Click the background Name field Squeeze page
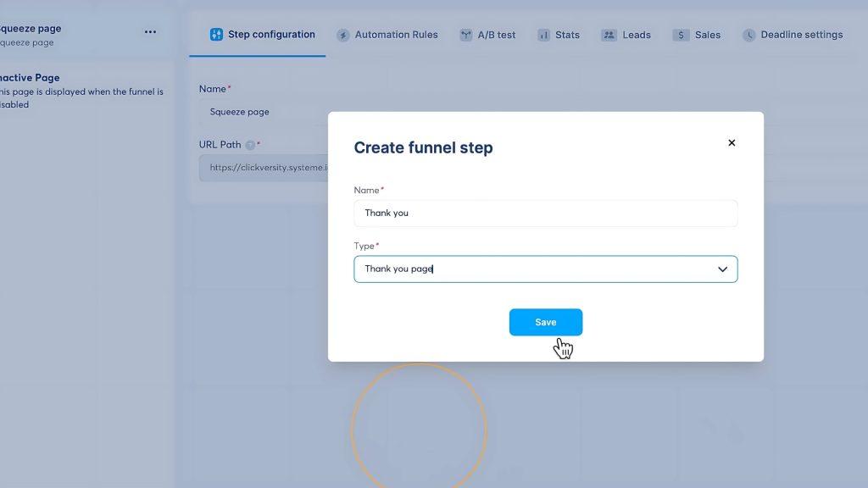The image size is (868, 488). (x=264, y=112)
